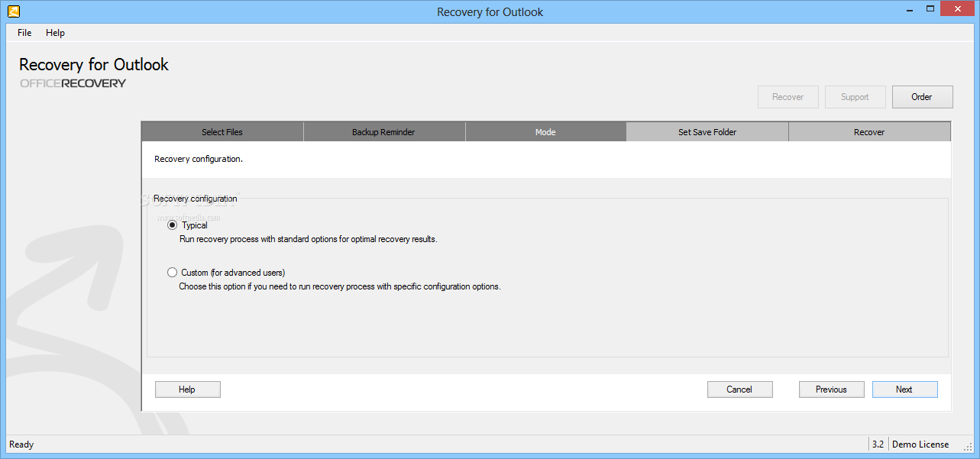Click the Recovery for Outlook title bar icon

pyautogui.click(x=13, y=11)
